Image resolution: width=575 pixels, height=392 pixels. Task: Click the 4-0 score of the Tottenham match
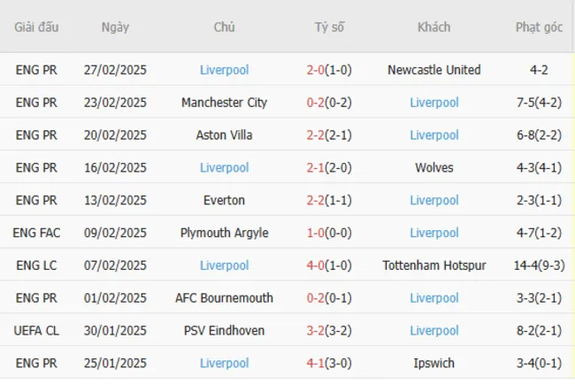(314, 265)
